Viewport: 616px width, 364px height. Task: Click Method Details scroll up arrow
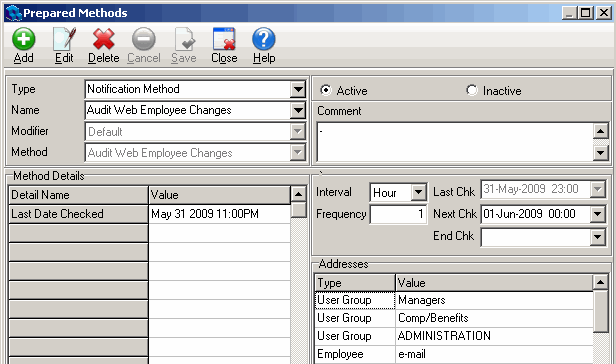[299, 194]
